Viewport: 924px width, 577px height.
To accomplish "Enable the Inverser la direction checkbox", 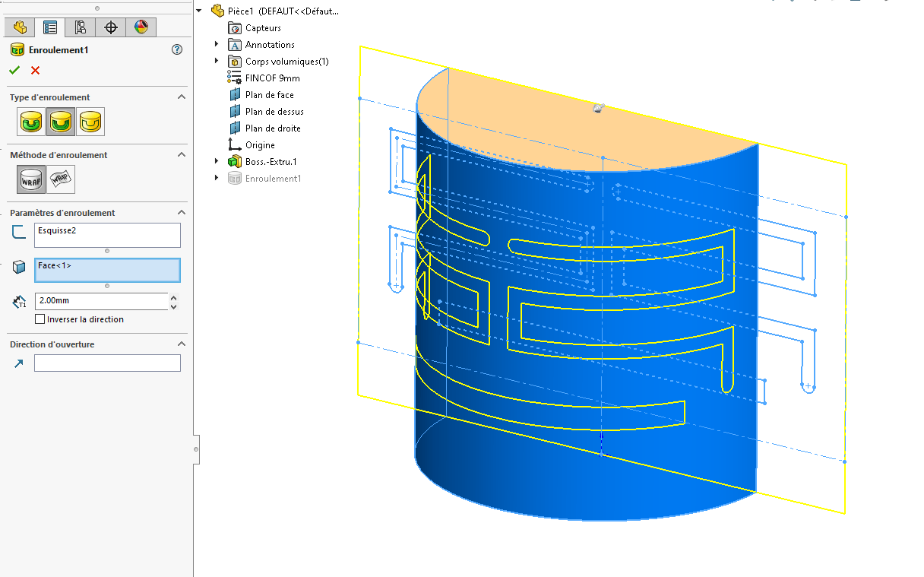I will (41, 319).
